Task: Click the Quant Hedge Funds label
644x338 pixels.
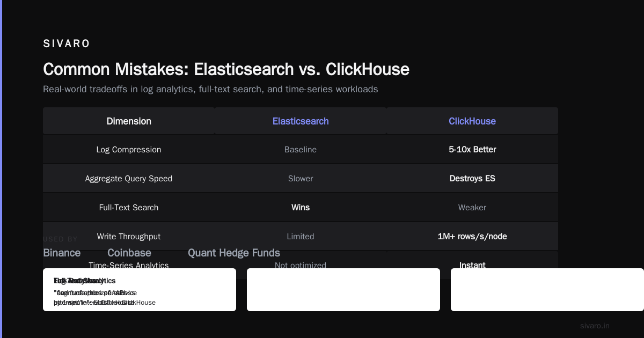Action: 234,253
